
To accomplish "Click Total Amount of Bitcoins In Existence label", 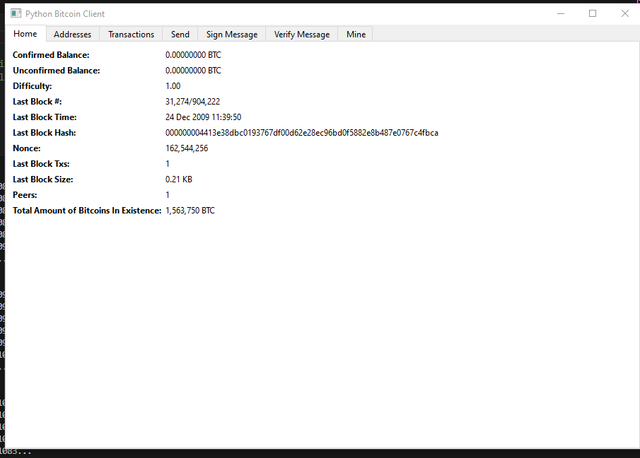I will [87, 210].
